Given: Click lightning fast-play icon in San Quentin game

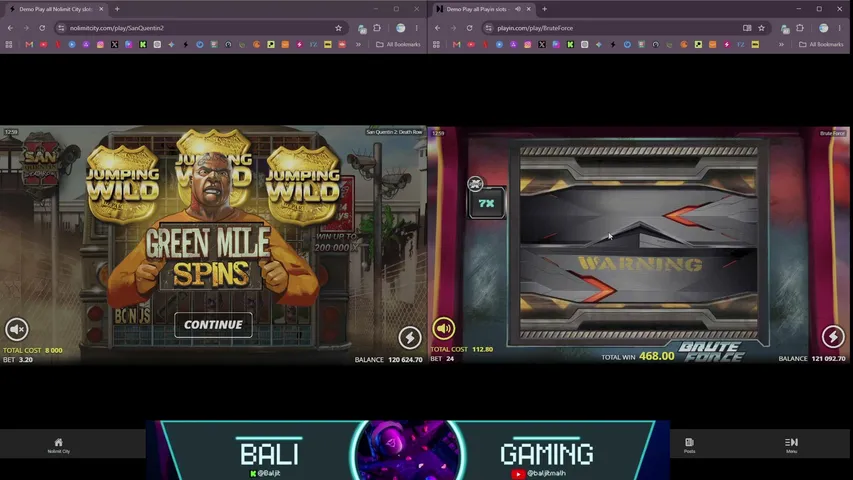Looking at the screenshot, I should pyautogui.click(x=410, y=337).
